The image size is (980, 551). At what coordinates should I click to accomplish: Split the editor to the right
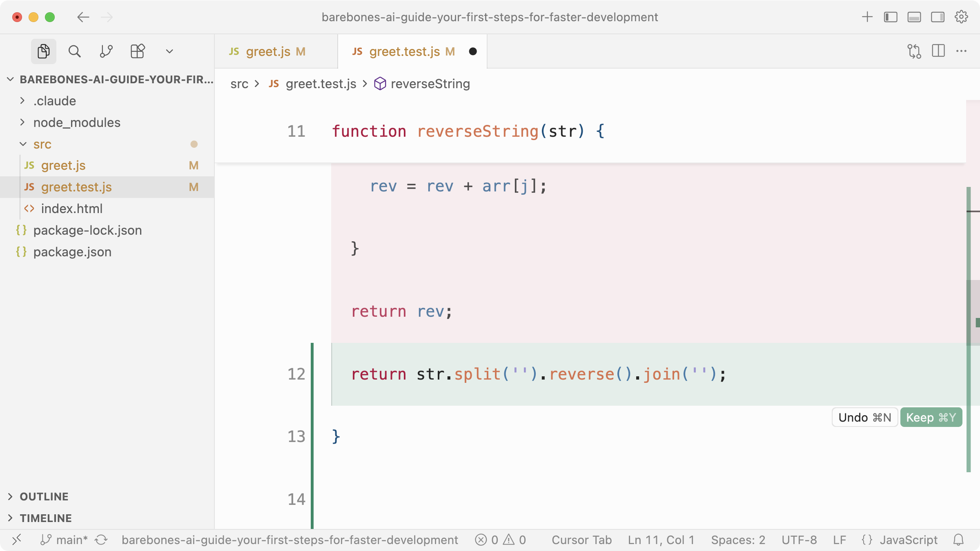pos(938,51)
